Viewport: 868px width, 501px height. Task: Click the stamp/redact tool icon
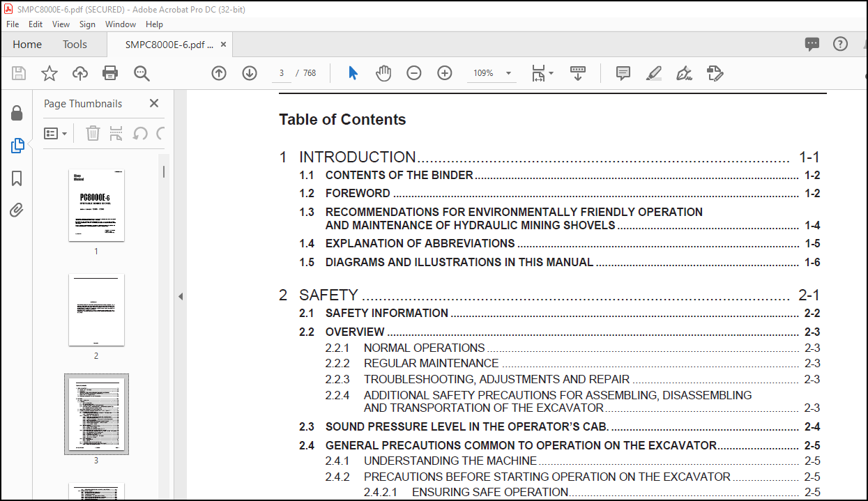[715, 73]
